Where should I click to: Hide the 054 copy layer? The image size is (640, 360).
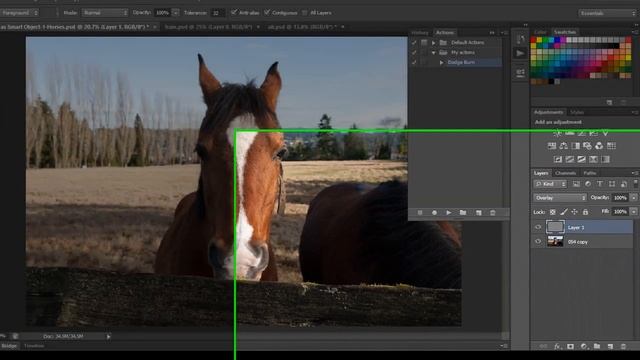tap(538, 241)
